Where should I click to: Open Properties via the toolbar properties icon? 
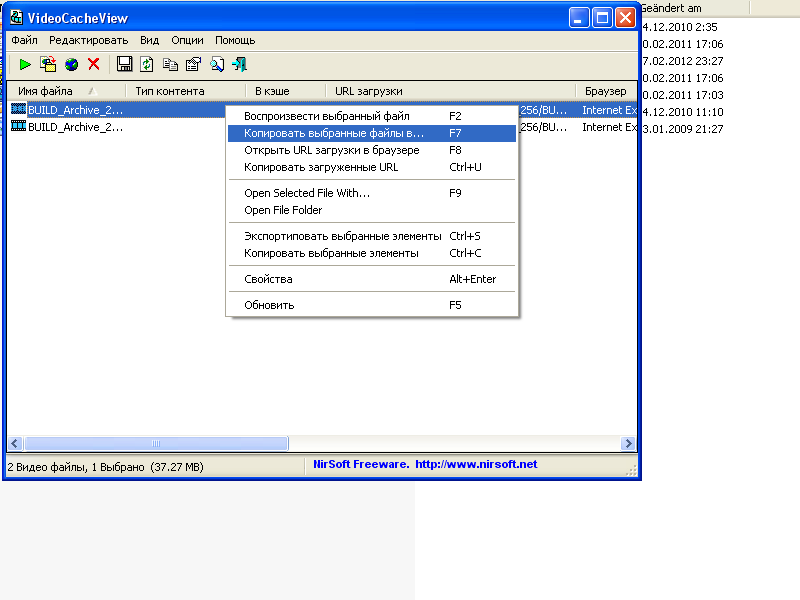click(193, 64)
